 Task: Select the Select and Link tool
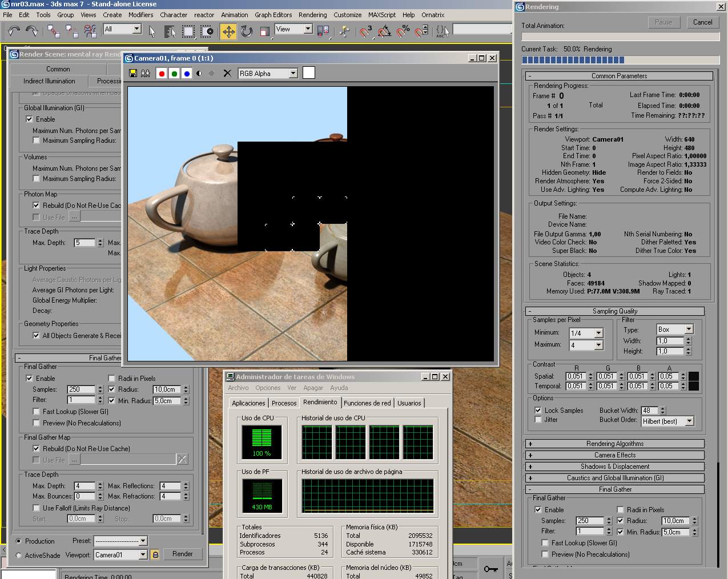54,31
